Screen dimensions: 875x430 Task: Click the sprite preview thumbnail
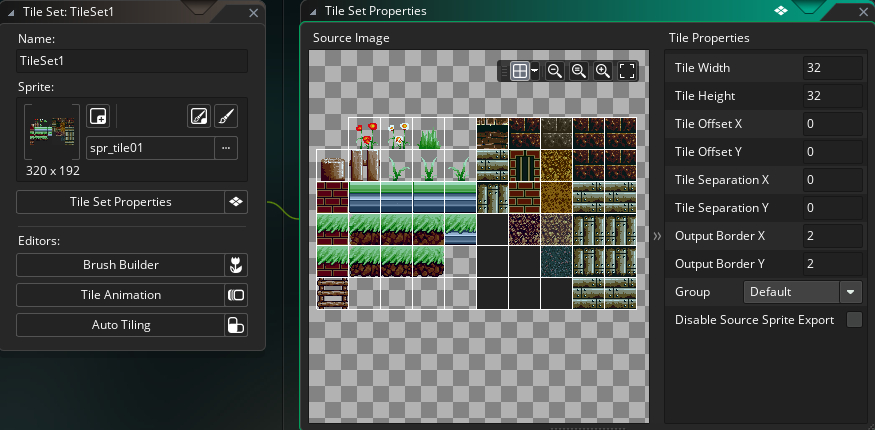(x=52, y=132)
